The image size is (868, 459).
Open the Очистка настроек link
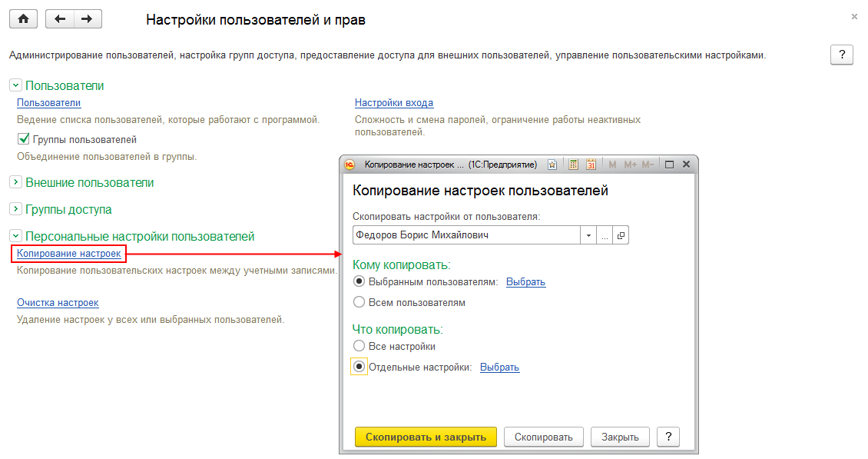58,302
